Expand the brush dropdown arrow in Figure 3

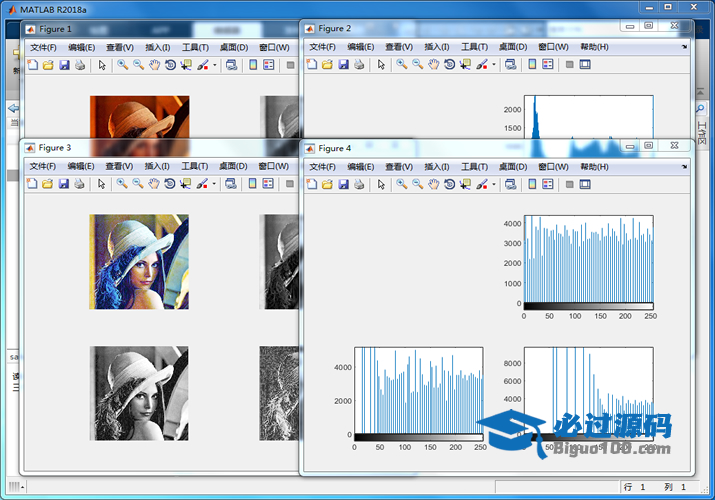pyautogui.click(x=214, y=185)
